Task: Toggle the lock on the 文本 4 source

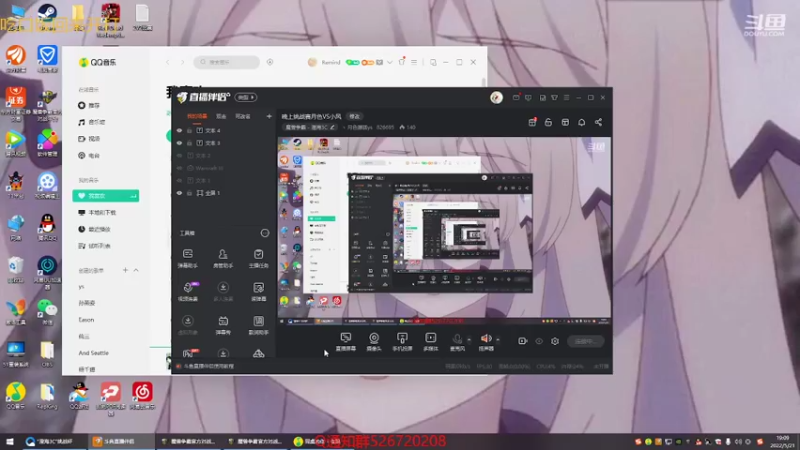Action: [189, 131]
